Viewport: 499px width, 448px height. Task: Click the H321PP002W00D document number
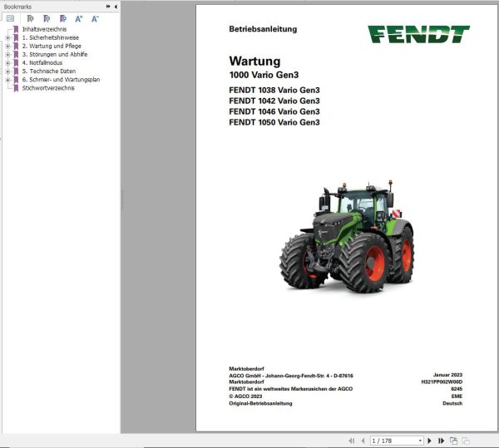click(x=442, y=382)
